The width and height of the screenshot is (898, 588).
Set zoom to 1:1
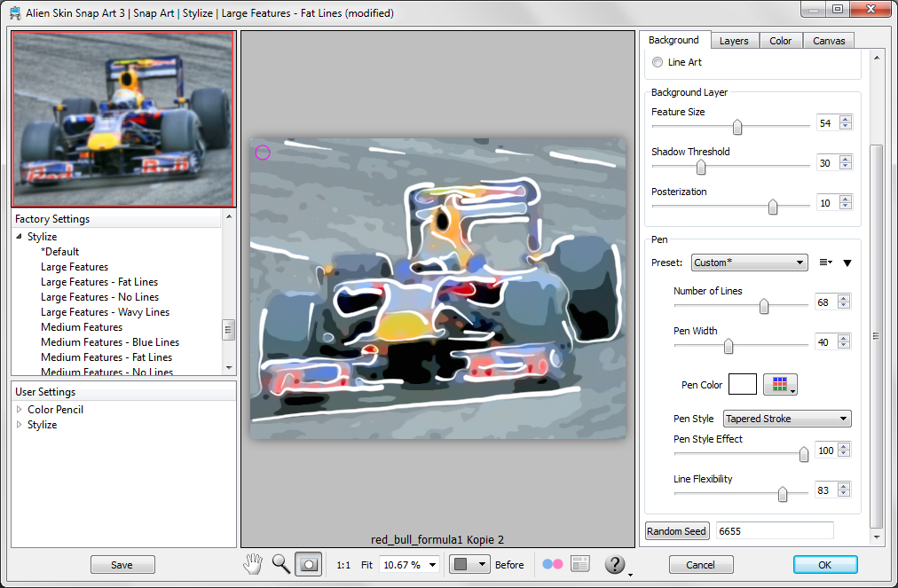(343, 565)
